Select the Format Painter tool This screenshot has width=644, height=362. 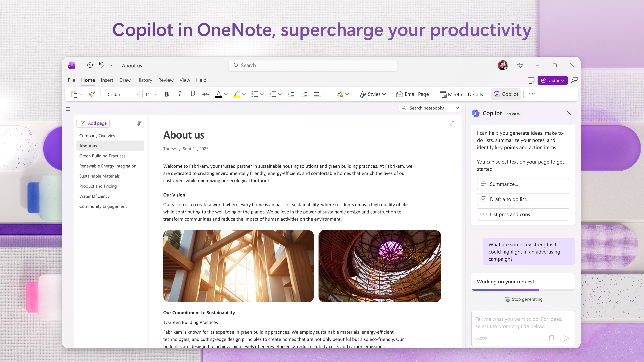tap(92, 94)
